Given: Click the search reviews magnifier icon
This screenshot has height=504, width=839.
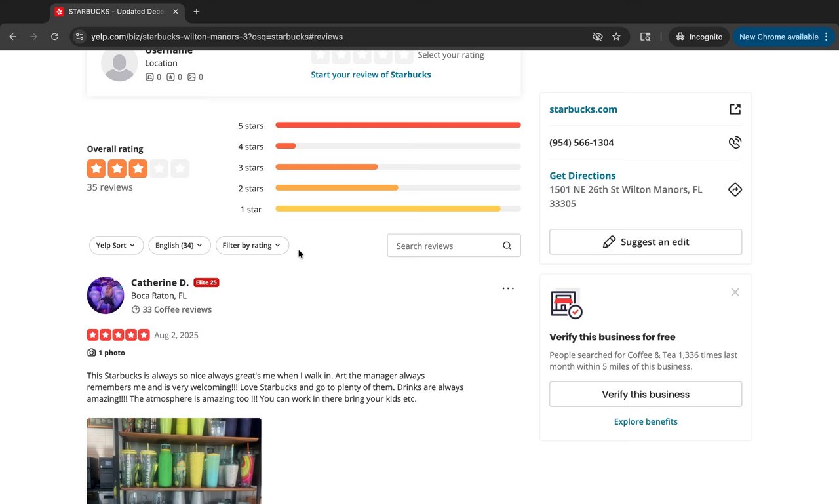Looking at the screenshot, I should click(507, 246).
